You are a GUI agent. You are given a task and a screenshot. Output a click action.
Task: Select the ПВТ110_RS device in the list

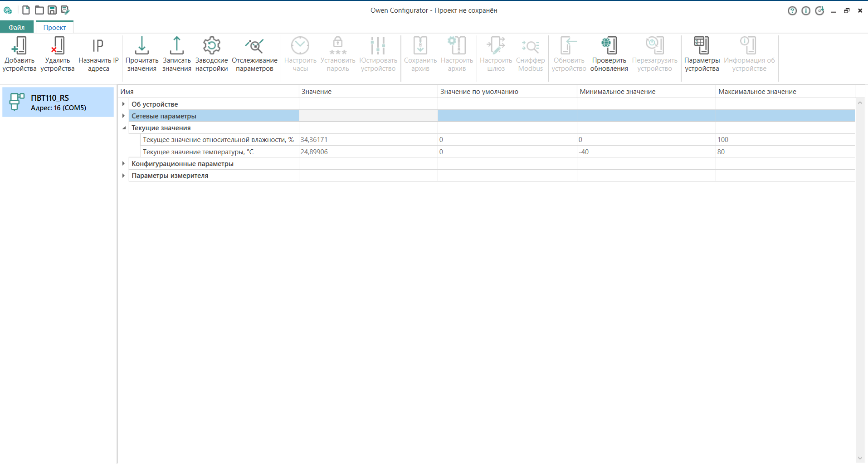58,103
